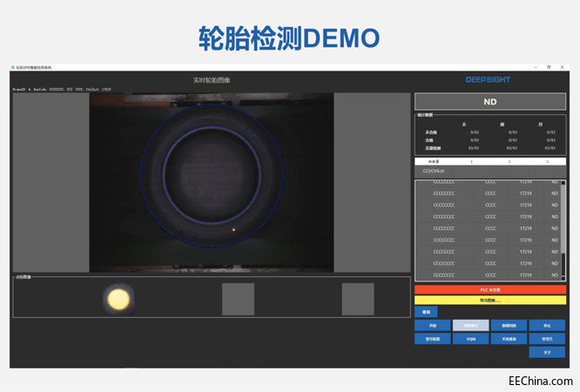Open the 关于 (About) dialog button
580x392 pixels.
pos(547,352)
